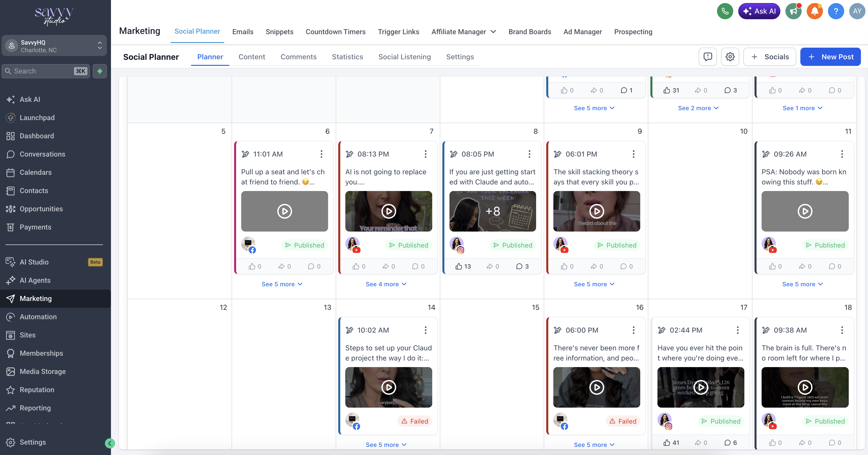
Task: Open the Prospecting link
Action: [633, 32]
